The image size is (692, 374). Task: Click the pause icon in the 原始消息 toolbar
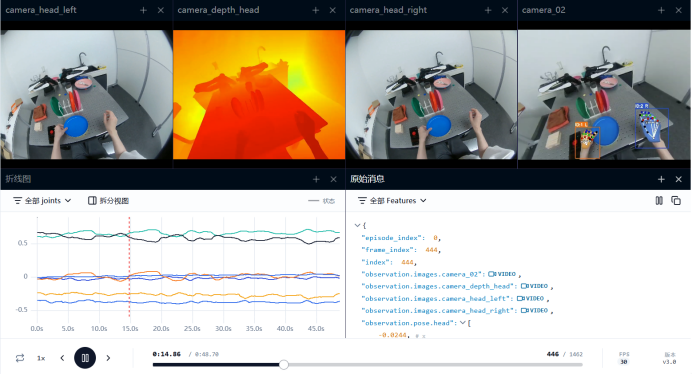point(659,200)
